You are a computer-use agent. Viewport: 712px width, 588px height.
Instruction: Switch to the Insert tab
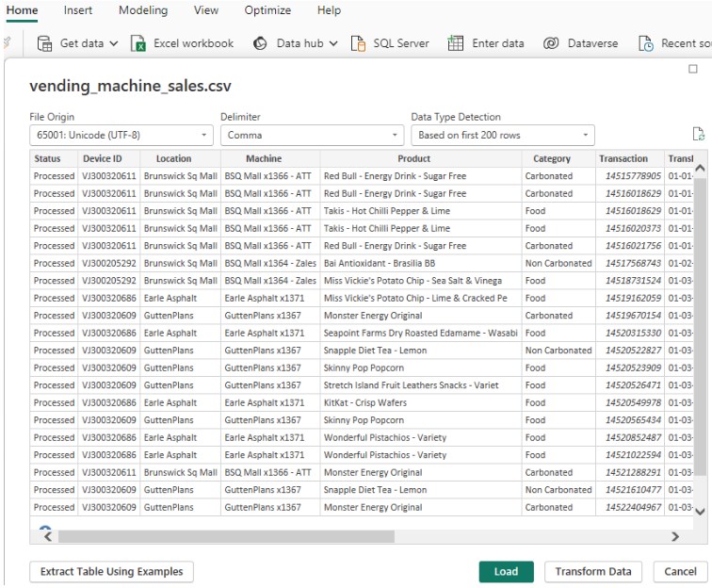(x=77, y=10)
